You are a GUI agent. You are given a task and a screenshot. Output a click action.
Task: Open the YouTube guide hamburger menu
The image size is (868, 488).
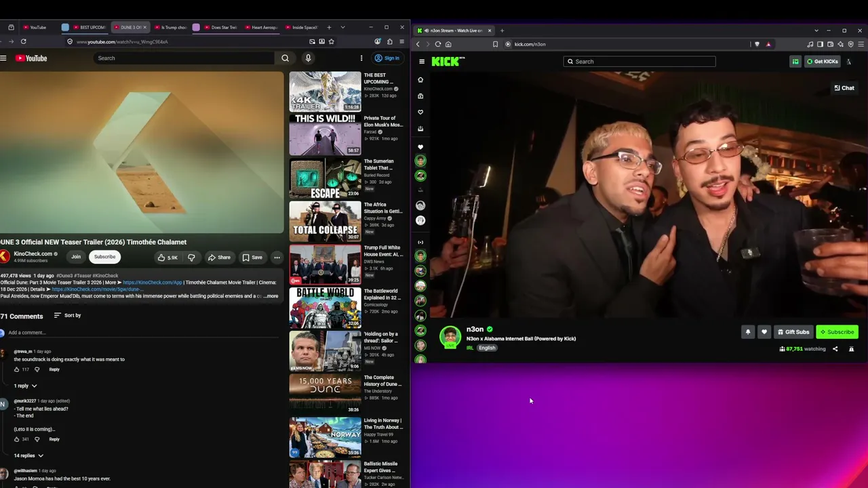pos(3,58)
